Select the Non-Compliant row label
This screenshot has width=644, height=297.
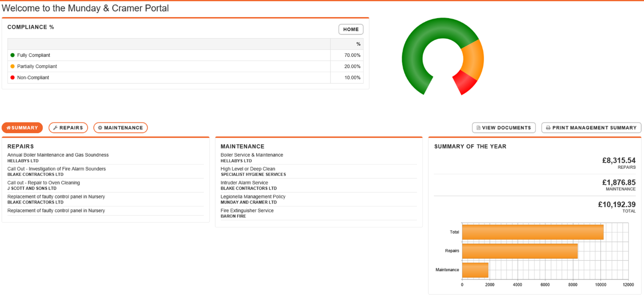click(33, 77)
